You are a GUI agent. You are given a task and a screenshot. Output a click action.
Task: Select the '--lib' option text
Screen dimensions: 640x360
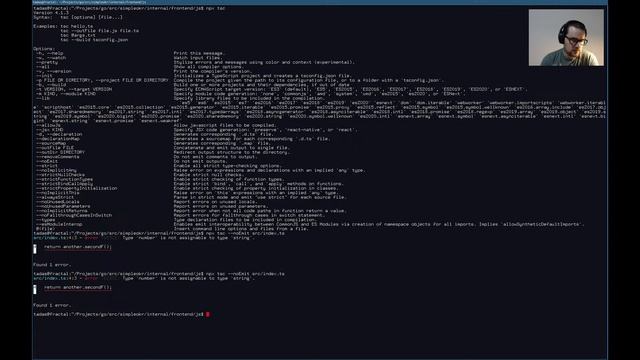coord(42,98)
